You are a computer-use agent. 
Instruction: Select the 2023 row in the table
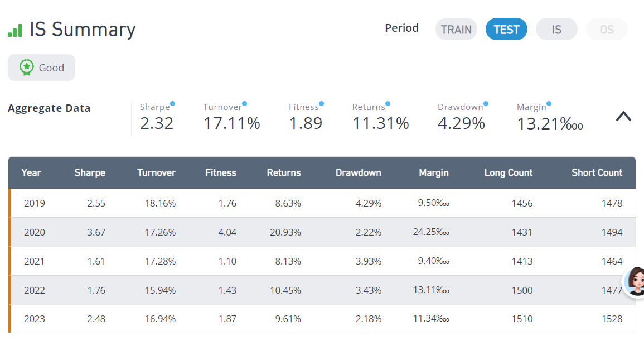click(x=322, y=319)
